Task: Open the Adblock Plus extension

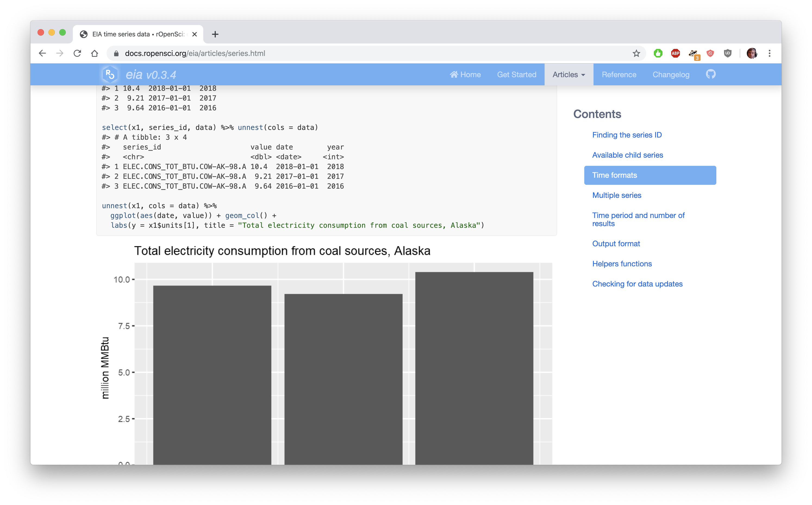Action: pyautogui.click(x=675, y=53)
